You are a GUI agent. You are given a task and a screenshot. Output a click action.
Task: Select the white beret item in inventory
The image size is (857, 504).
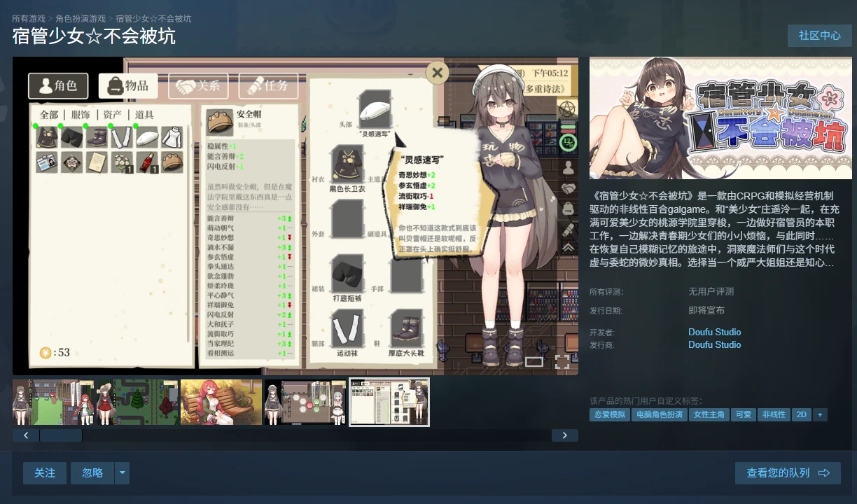[x=147, y=137]
